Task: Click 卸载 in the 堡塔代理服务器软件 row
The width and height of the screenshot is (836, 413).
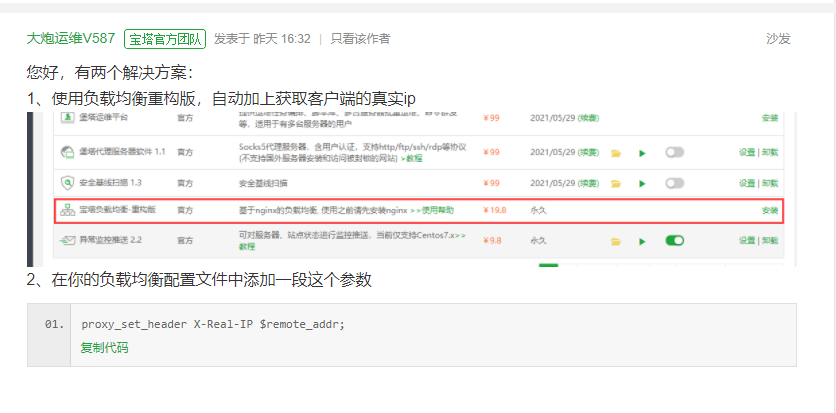Action: (x=770, y=152)
